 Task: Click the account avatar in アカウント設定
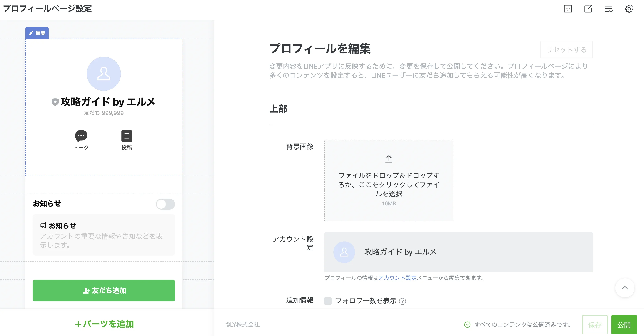click(x=344, y=252)
